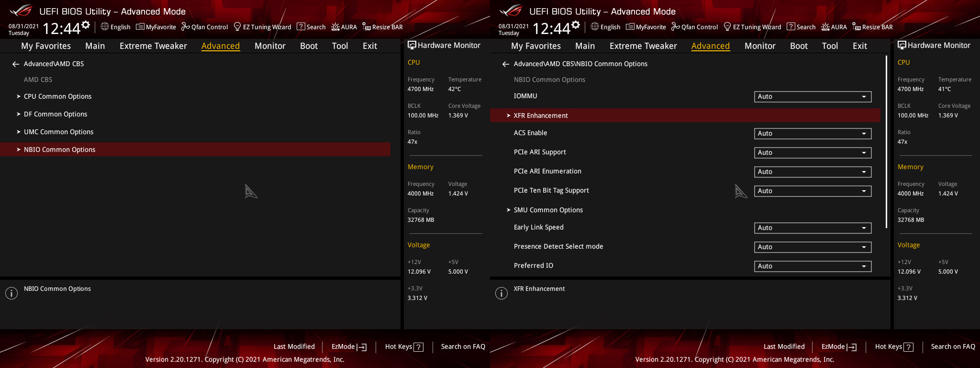980x368 pixels.
Task: Toggle Resize BAR in the right BIOS screen
Action: tap(872, 27)
